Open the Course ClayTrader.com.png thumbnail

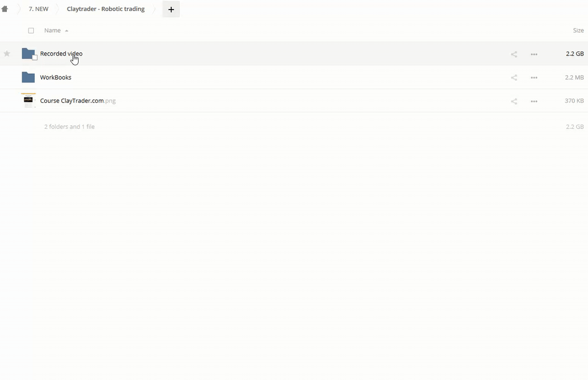[28, 100]
